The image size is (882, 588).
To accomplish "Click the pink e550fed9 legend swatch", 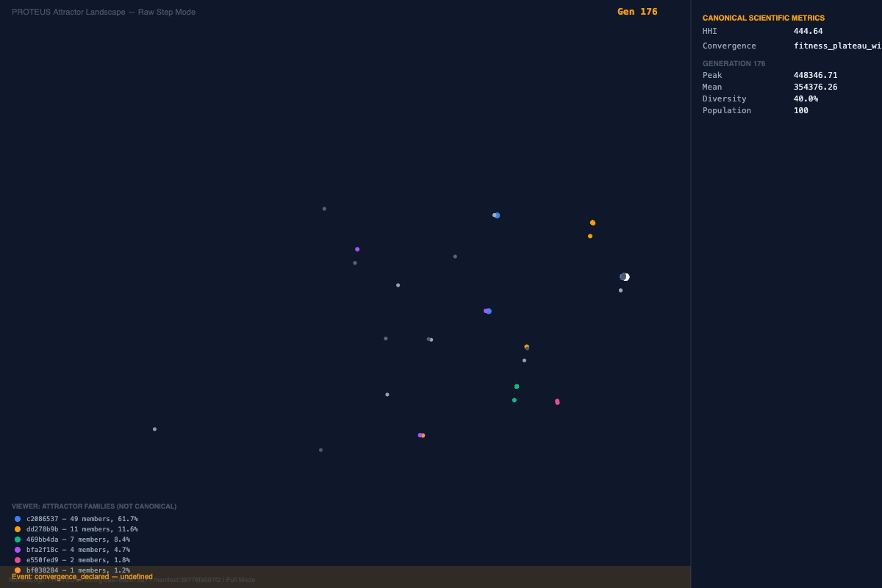I will [x=18, y=560].
